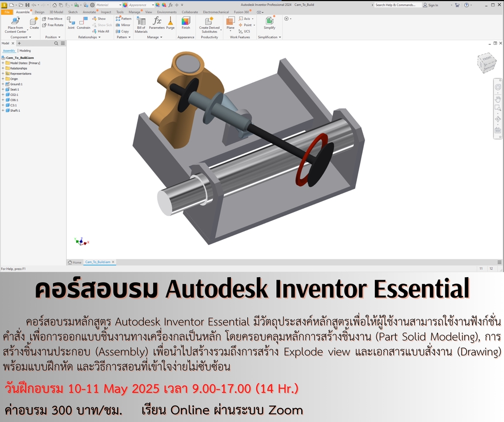Click the Sign In link
The height and width of the screenshot is (422, 504).
point(432,5)
